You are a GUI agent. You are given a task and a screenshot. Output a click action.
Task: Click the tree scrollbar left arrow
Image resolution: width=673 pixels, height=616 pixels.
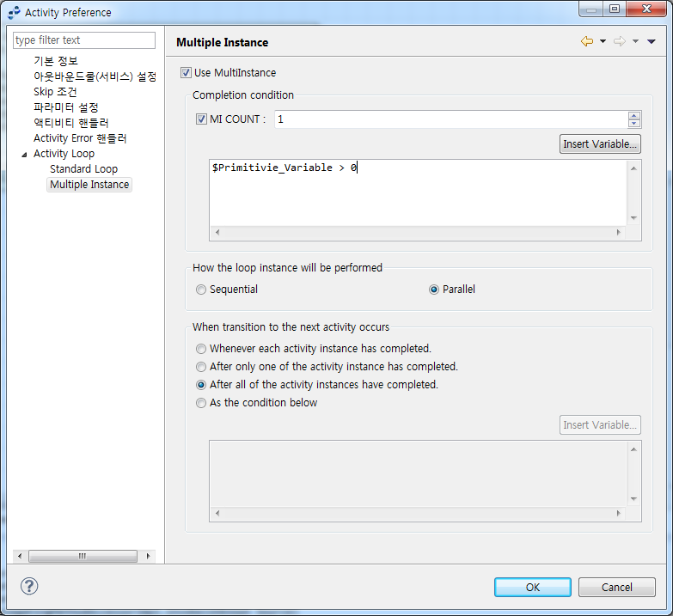[20, 557]
